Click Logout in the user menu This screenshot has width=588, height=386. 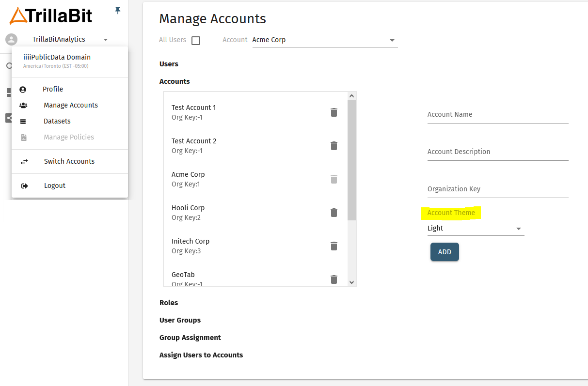(x=54, y=185)
